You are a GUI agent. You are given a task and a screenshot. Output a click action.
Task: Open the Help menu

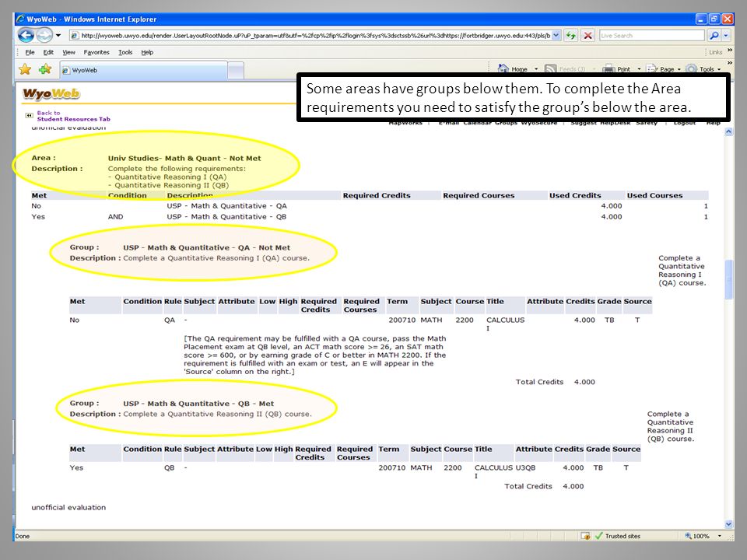click(147, 52)
